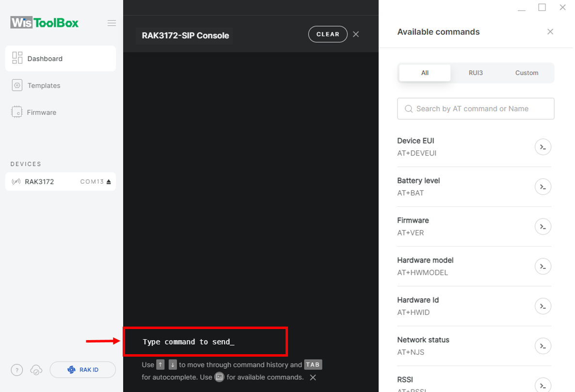Switch to the Custom commands tab
This screenshot has width=575, height=392.
click(x=527, y=73)
